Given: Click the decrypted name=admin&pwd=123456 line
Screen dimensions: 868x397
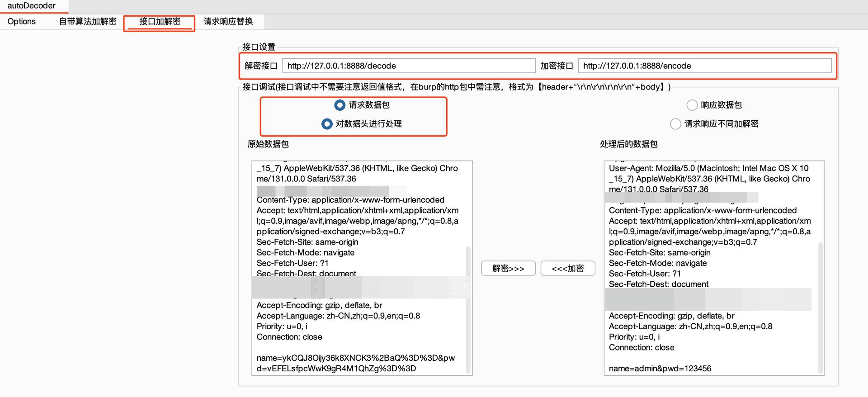Looking at the screenshot, I should pyautogui.click(x=660, y=369).
